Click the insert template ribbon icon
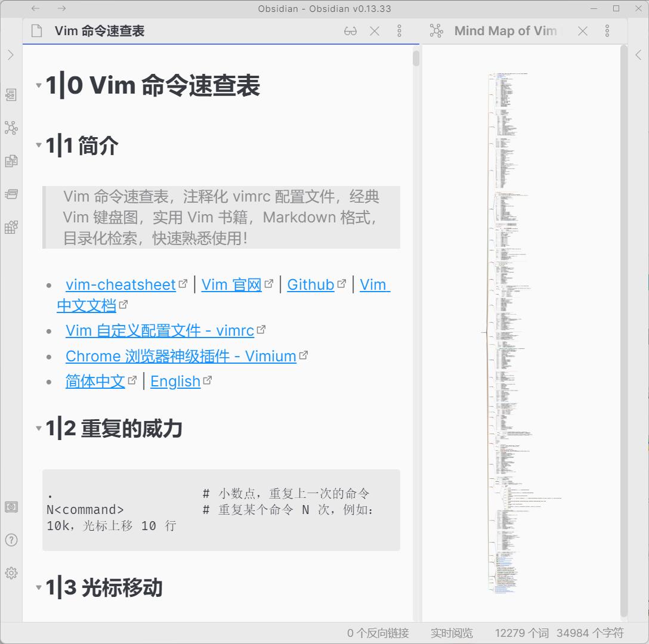The image size is (649, 644). 11,161
